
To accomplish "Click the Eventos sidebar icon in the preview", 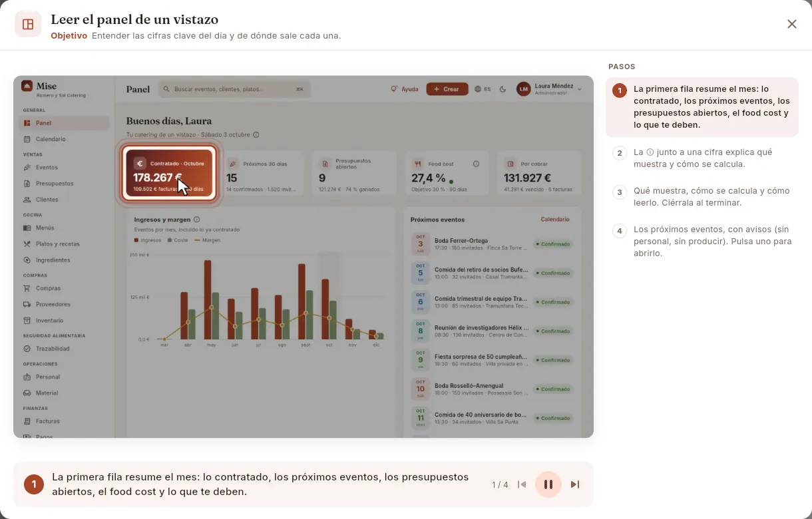I will [x=27, y=168].
